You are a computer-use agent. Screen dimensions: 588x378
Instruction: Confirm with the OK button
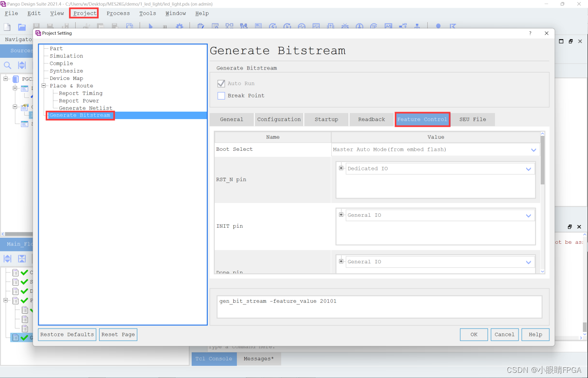click(474, 335)
